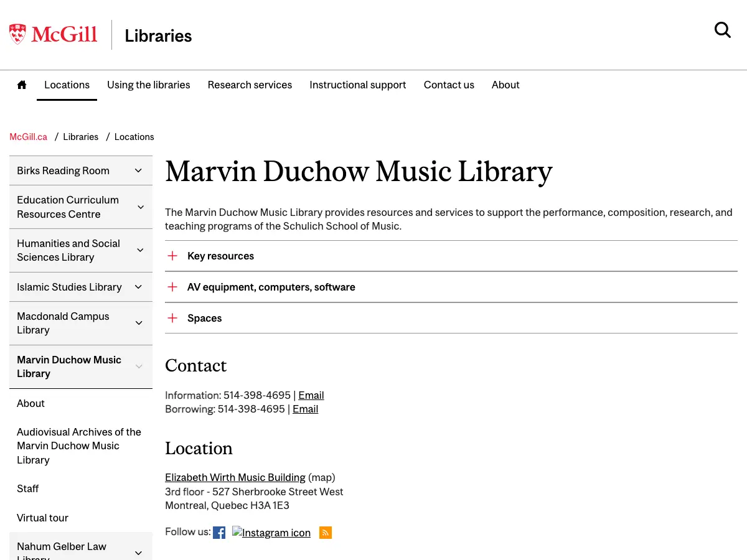This screenshot has width=747, height=560.
Task: Click the Libraries breadcrumb link
Action: point(81,137)
